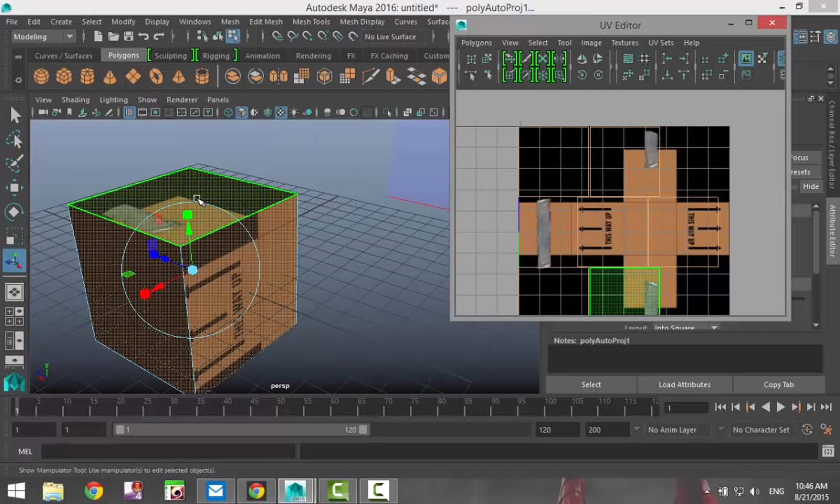Click the range slider bar
840x504 pixels.
tap(241, 430)
